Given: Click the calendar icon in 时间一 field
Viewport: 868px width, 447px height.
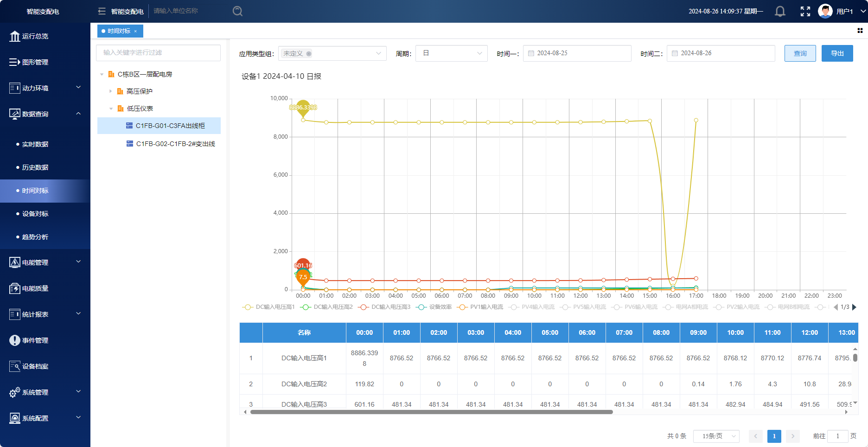Looking at the screenshot, I should [x=531, y=53].
